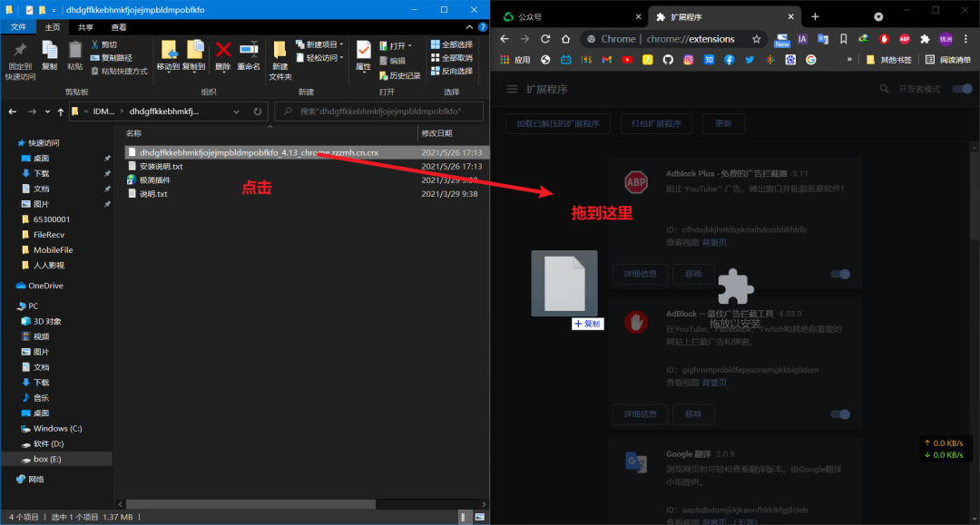
Task: Open a new Chrome tab with plus
Action: coord(815,17)
